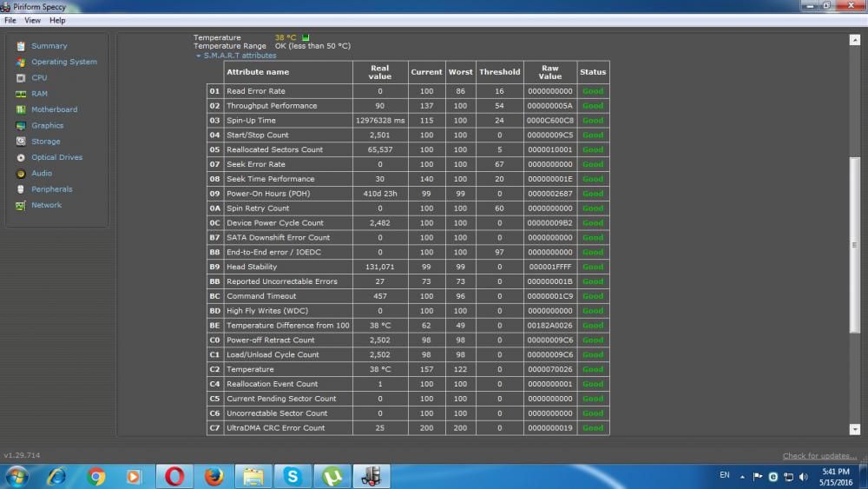Select Network in the sidebar
The image size is (868, 489).
coord(46,205)
